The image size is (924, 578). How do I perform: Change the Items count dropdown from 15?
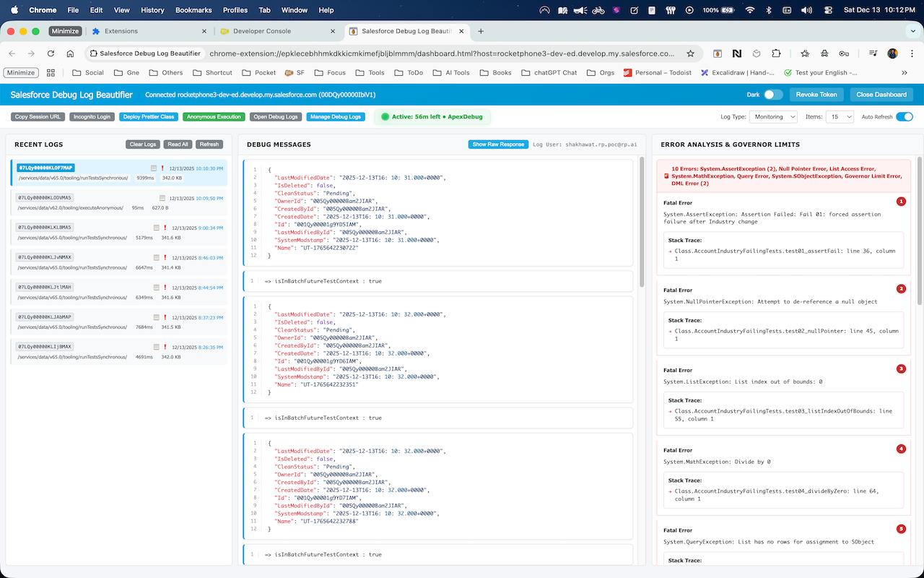coord(840,116)
